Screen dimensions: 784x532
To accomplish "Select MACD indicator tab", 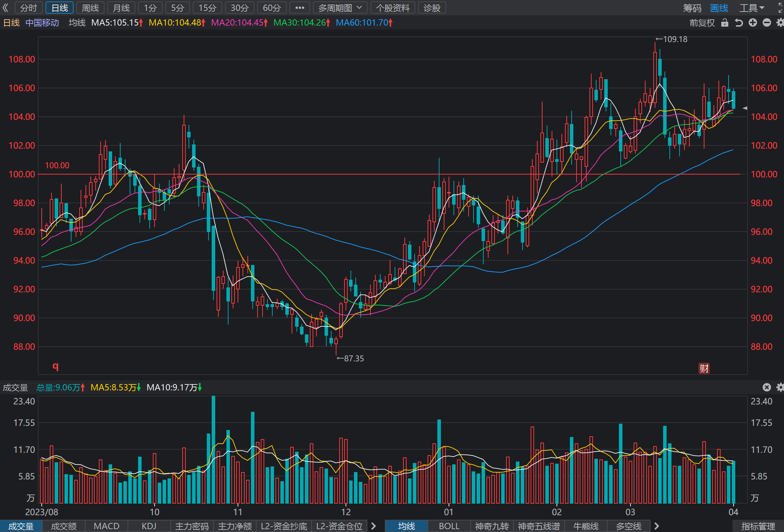I will pyautogui.click(x=107, y=526).
